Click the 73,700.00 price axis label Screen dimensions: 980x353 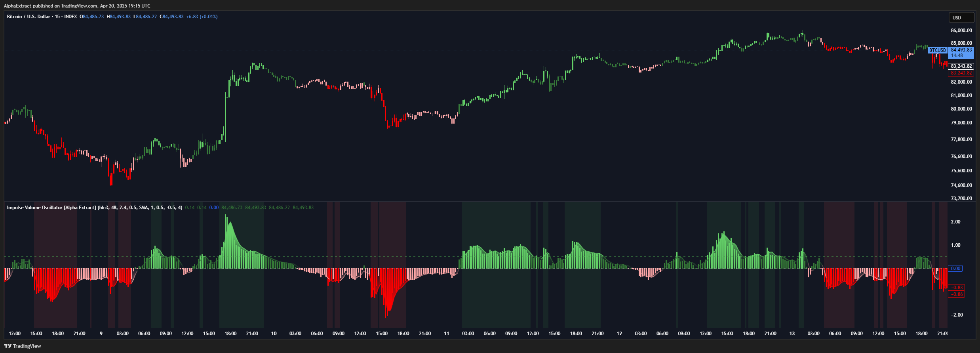961,198
